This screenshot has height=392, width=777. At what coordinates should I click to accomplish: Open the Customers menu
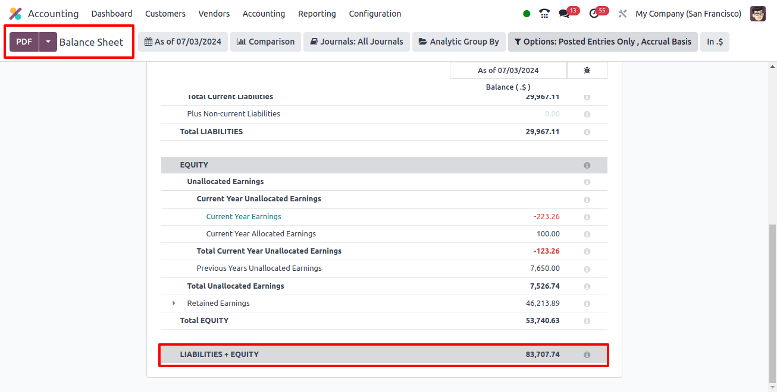pos(166,14)
